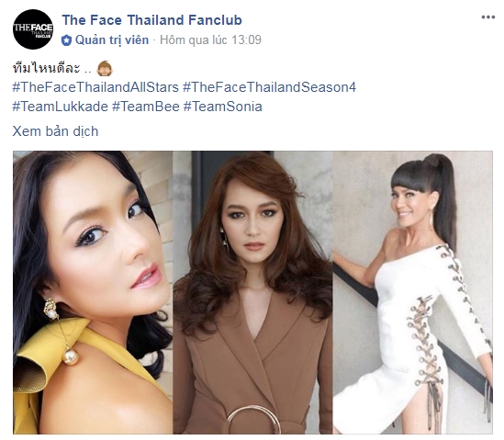Open the three-dot post options menu
Viewport: 504px width, 440px height.
pyautogui.click(x=487, y=17)
